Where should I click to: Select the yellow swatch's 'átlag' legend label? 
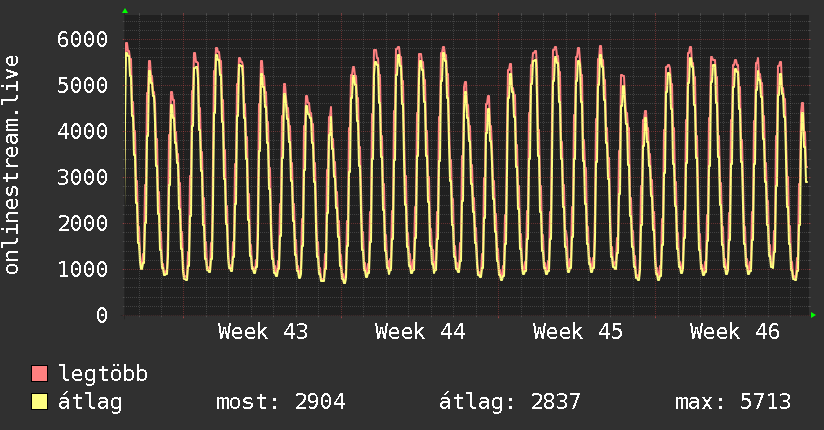(90, 402)
